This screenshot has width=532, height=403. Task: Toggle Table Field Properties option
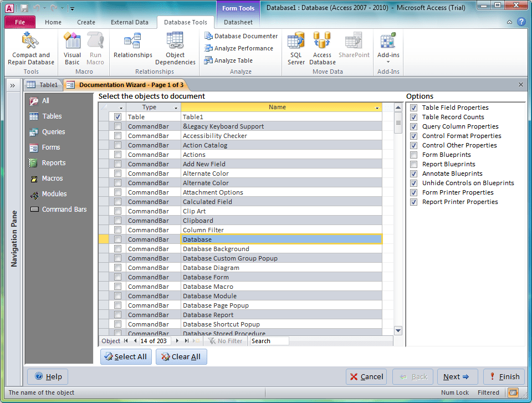(x=413, y=108)
